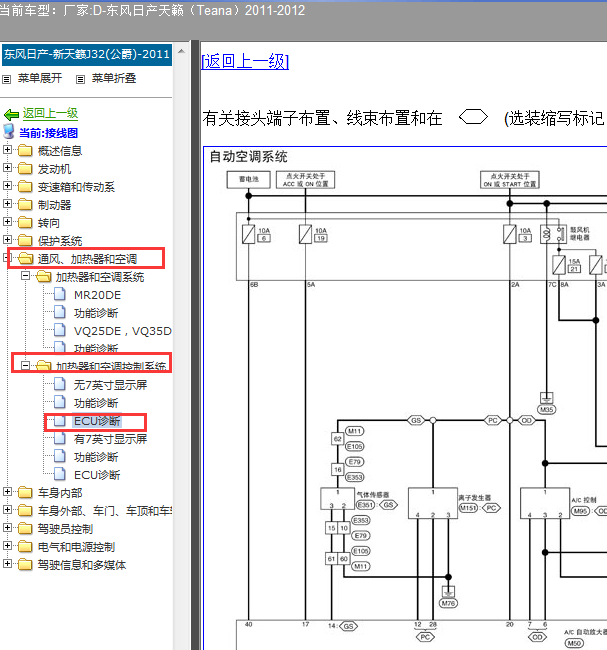The height and width of the screenshot is (650, 607).
Task: Click 返回上一级 link in left panel
Action: (50, 113)
